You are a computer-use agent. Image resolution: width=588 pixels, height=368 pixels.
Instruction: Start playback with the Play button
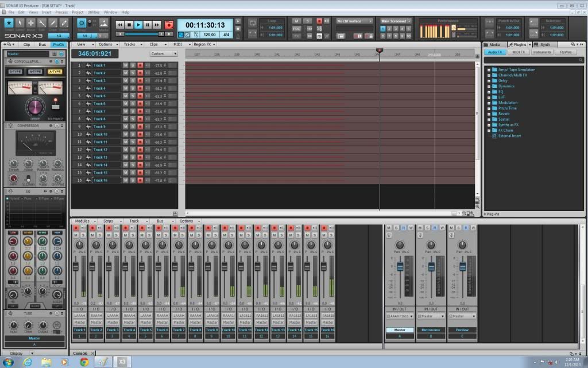[138, 25]
